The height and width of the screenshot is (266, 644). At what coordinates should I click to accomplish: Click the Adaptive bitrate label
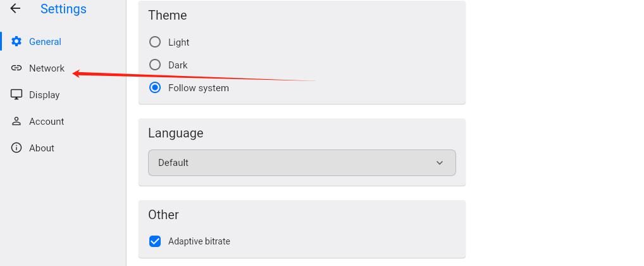tap(199, 241)
